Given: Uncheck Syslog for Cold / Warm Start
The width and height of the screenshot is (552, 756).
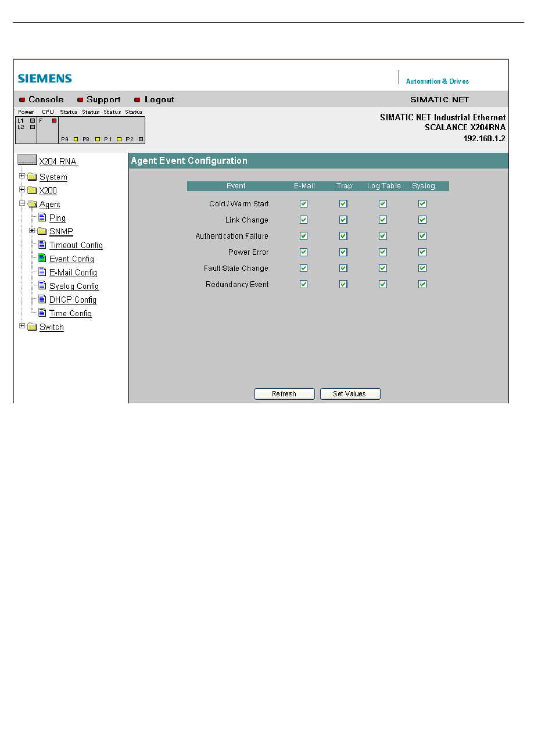Looking at the screenshot, I should pyautogui.click(x=422, y=203).
